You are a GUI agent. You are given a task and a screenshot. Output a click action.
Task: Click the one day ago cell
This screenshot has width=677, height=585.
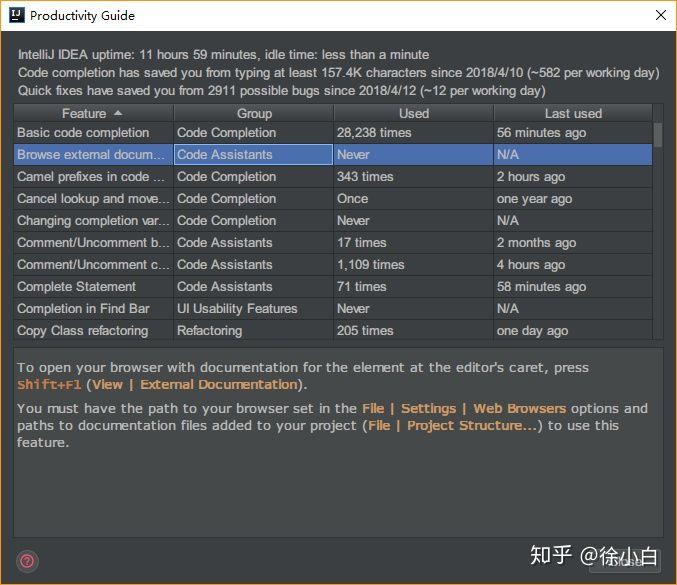(573, 331)
